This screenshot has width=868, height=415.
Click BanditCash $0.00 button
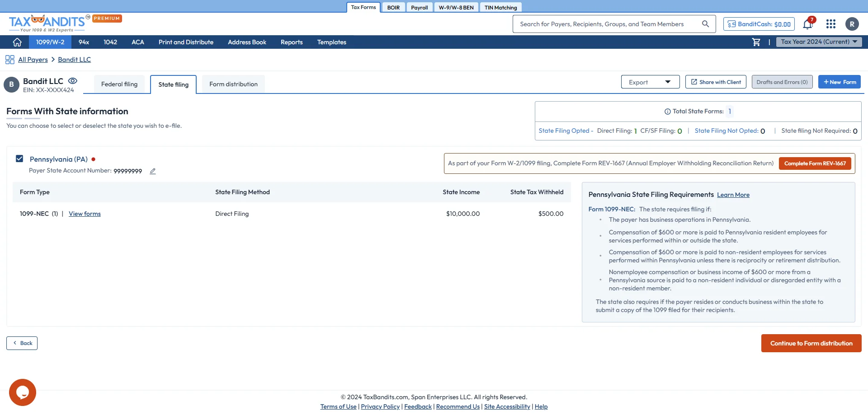[759, 24]
